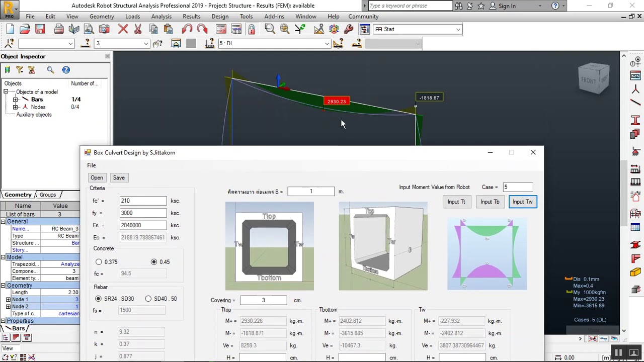
Task: Select the 0.45 concrete radio button
Action: pos(154,262)
